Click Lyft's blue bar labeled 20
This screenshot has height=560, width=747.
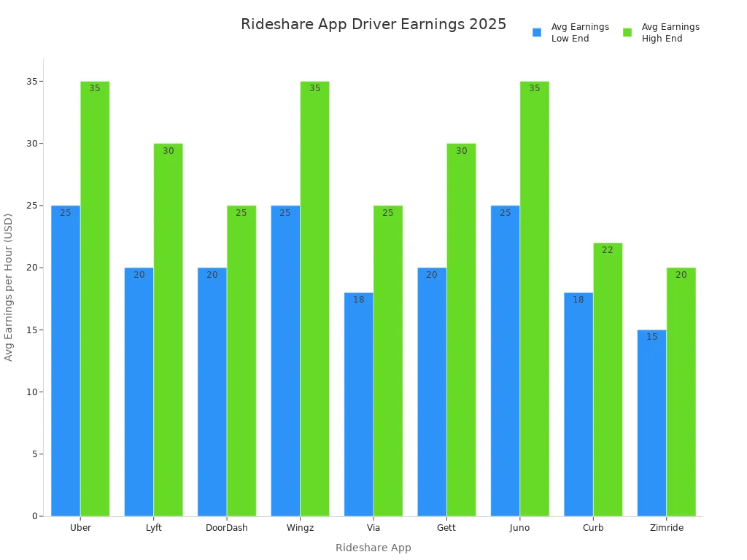tap(139, 392)
